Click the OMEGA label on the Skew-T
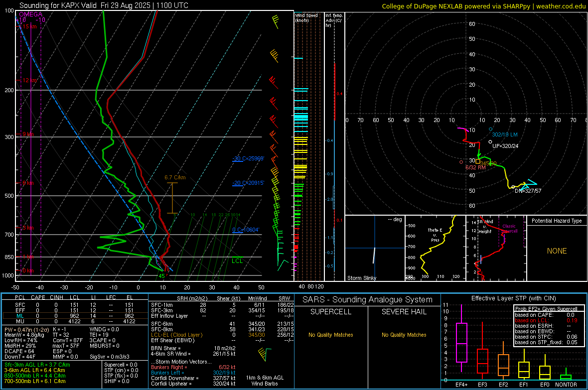This screenshot has height=390, width=588. click(x=31, y=14)
